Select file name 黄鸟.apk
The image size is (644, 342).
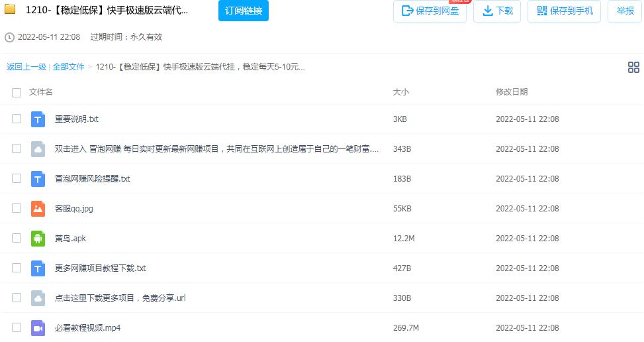71,239
